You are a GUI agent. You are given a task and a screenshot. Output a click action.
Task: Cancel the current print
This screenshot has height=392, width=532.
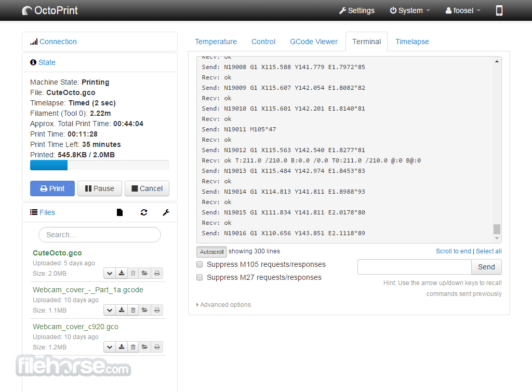147,188
